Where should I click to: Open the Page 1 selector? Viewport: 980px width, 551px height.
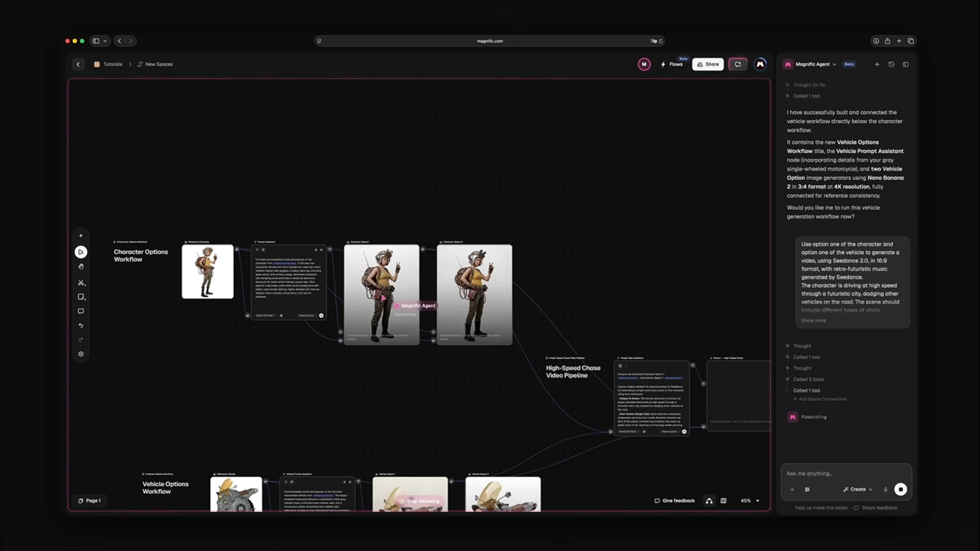coord(89,501)
